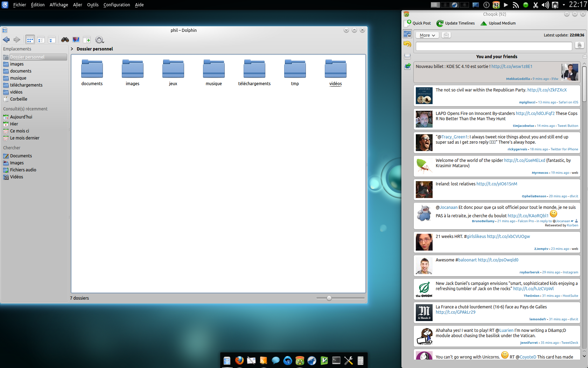This screenshot has height=368, width=588.
Task: Open Fichier menu
Action: (x=20, y=5)
